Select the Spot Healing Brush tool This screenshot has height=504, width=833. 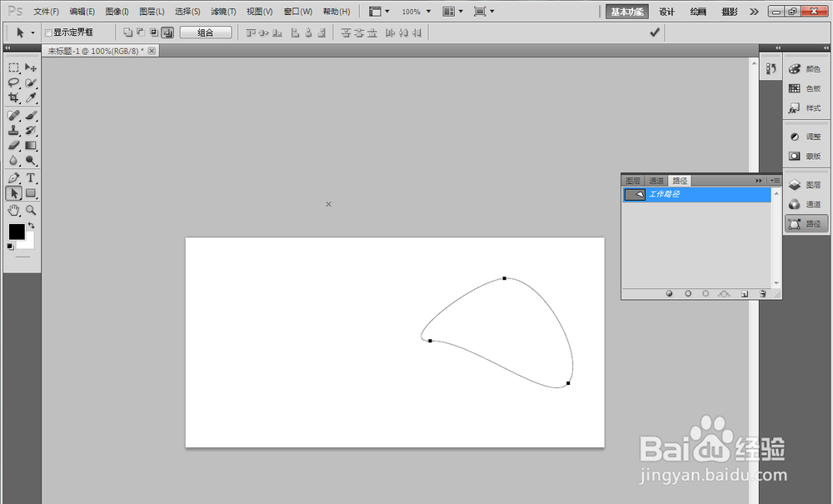point(14,115)
